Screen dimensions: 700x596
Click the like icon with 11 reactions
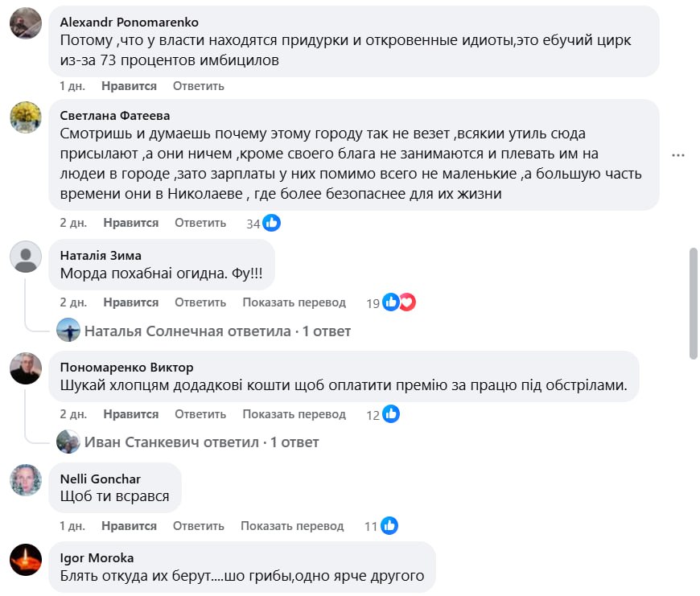[x=389, y=526]
